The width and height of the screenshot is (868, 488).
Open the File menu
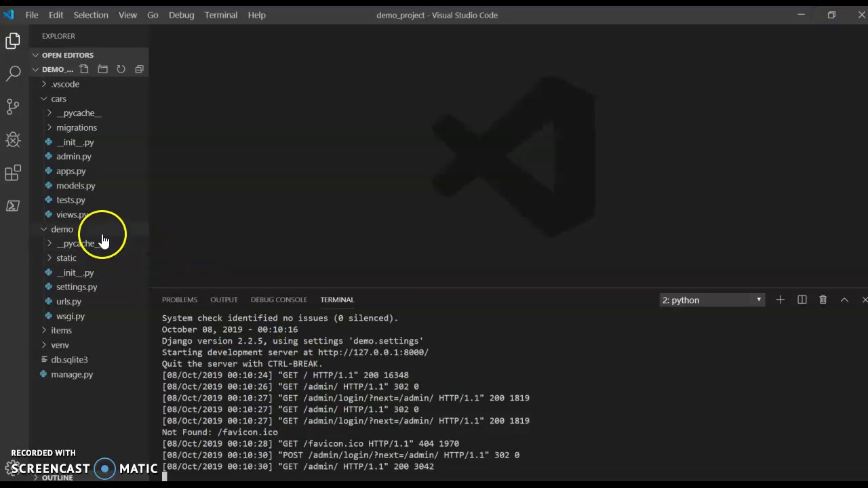pyautogui.click(x=32, y=15)
